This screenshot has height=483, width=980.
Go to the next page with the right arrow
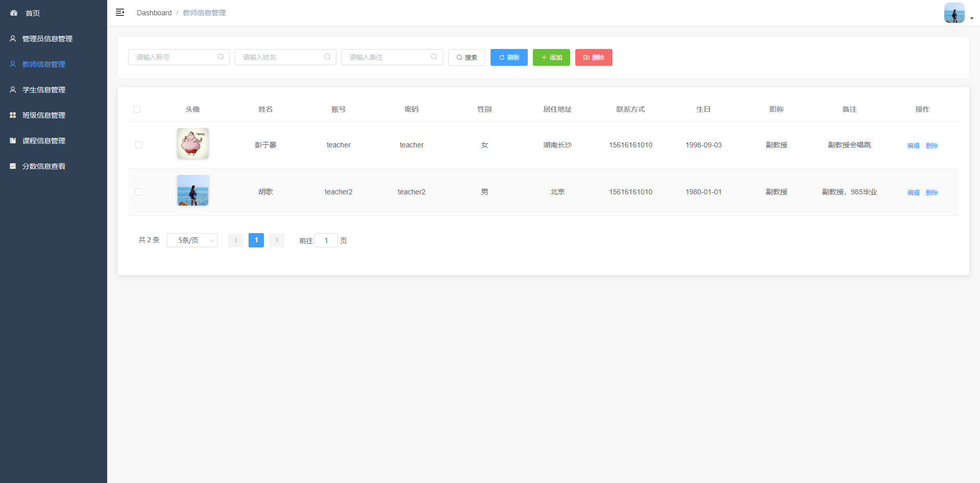click(277, 240)
